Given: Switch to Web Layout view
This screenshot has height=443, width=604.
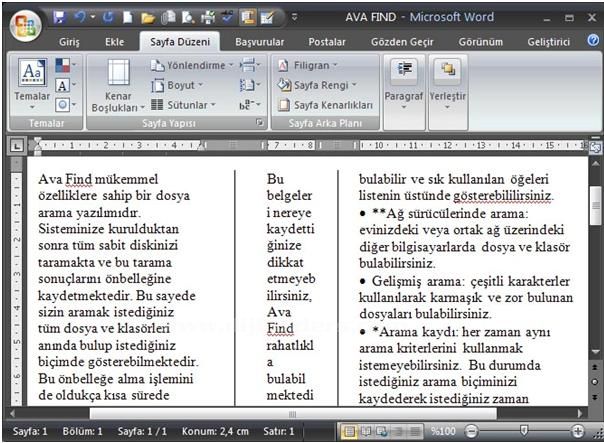Looking at the screenshot, I should pos(382,431).
